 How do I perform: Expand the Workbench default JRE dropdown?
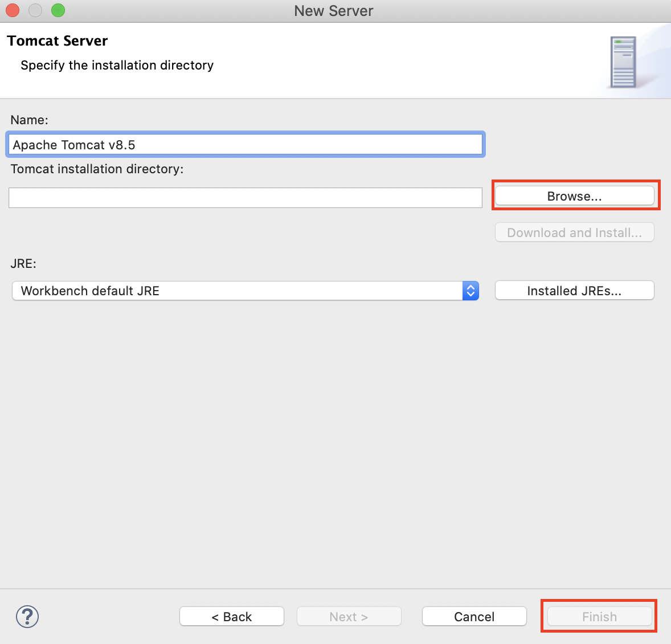point(245,291)
